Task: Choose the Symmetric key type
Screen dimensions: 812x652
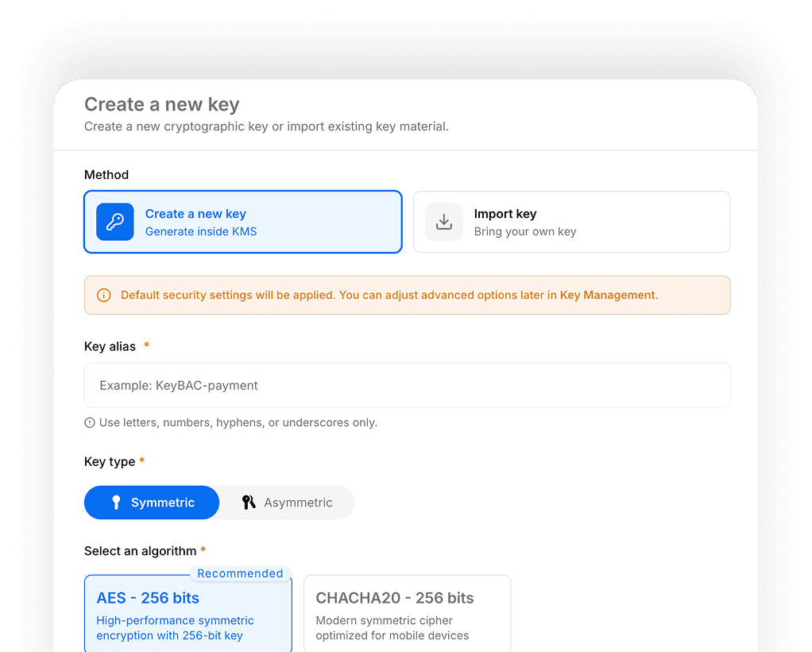Action: [152, 503]
